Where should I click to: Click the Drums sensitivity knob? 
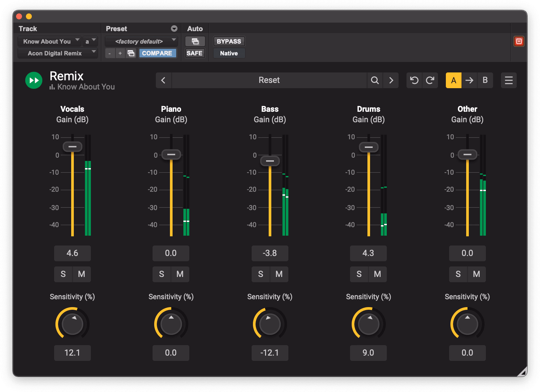tap(368, 324)
